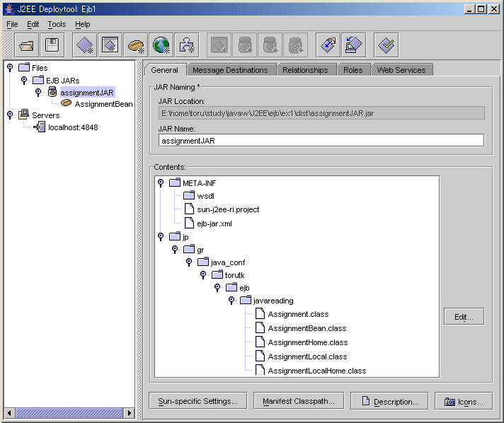
Task: Click the Verify checkmark toolbar icon
Action: 386,45
